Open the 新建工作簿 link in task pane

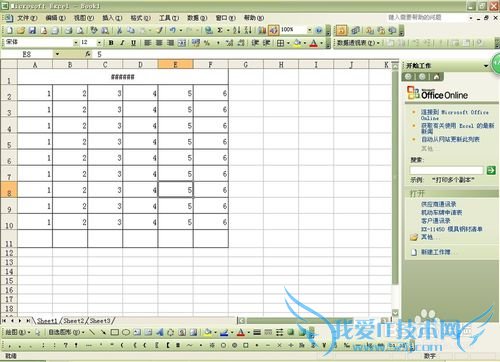click(436, 252)
